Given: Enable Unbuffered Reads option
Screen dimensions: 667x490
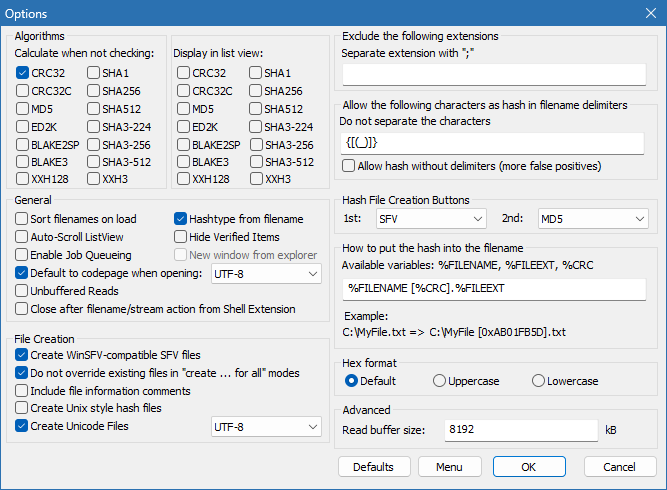Looking at the screenshot, I should pos(23,291).
